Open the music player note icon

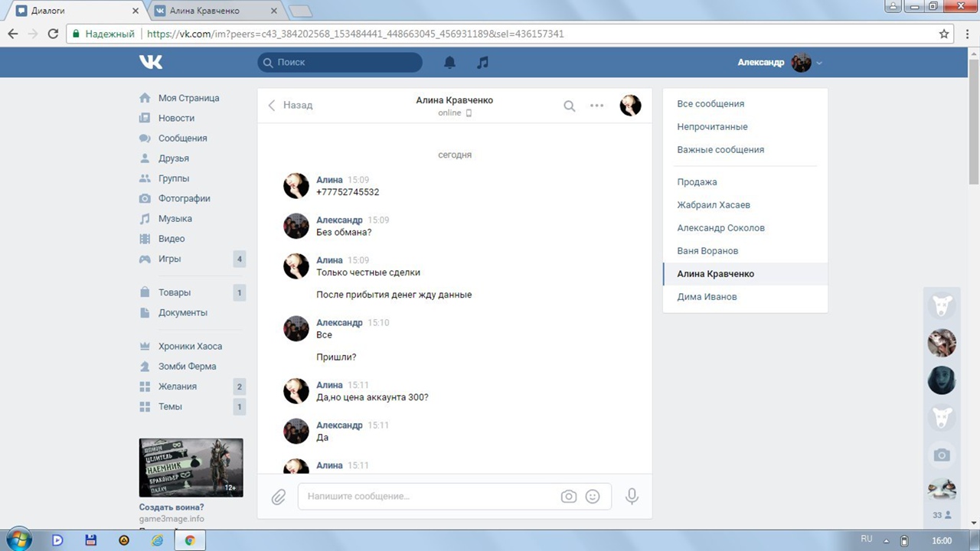pos(482,63)
